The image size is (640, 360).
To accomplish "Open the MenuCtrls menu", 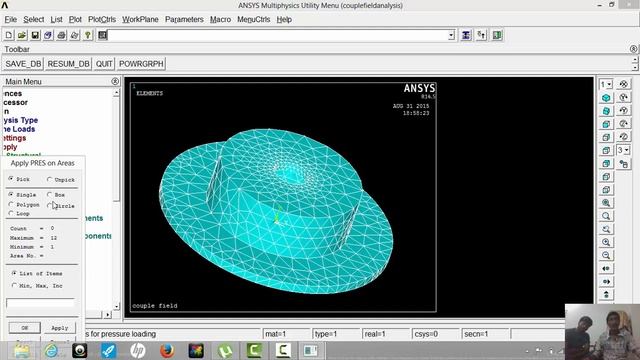I will 253,19.
